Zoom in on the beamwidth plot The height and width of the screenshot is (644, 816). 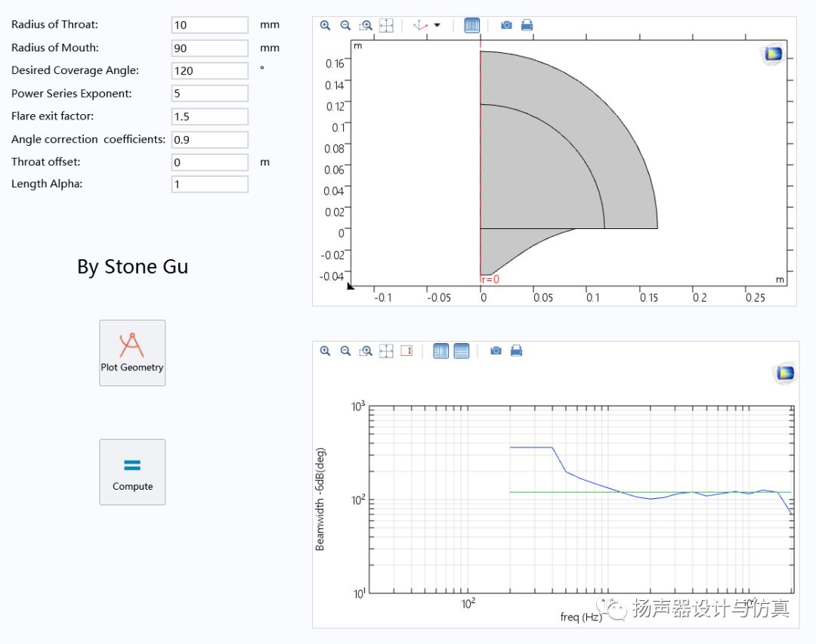325,351
